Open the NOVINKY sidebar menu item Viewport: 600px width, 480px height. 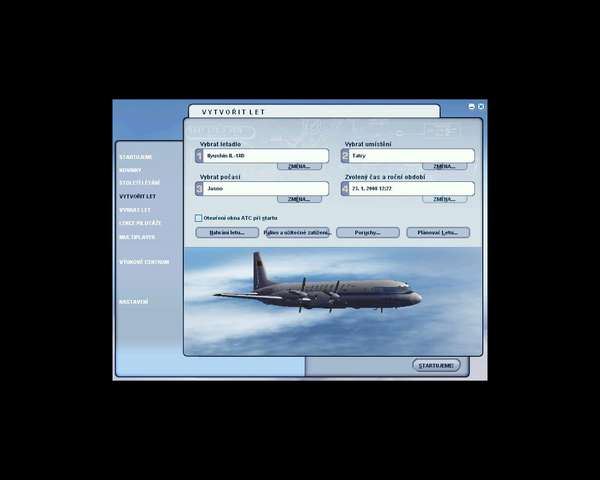click(x=131, y=170)
